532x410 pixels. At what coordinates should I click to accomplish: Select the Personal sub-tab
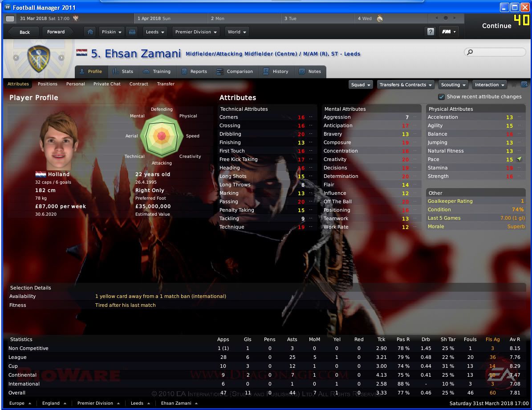pyautogui.click(x=76, y=84)
